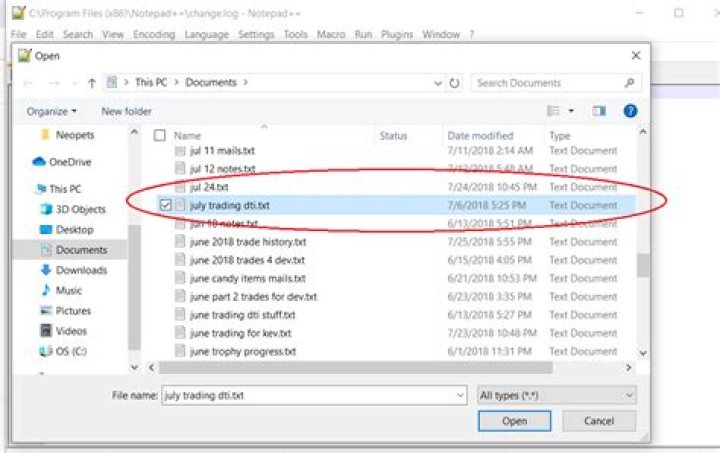720x453 pixels.
Task: Uncheck the july trading dti.txt checkbox
Action: pos(165,205)
